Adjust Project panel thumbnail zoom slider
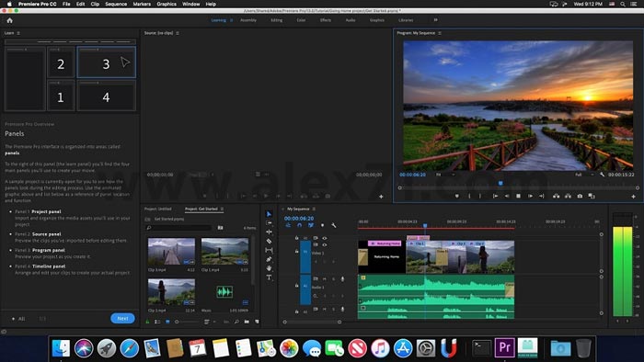644x362 pixels. pyautogui.click(x=186, y=322)
